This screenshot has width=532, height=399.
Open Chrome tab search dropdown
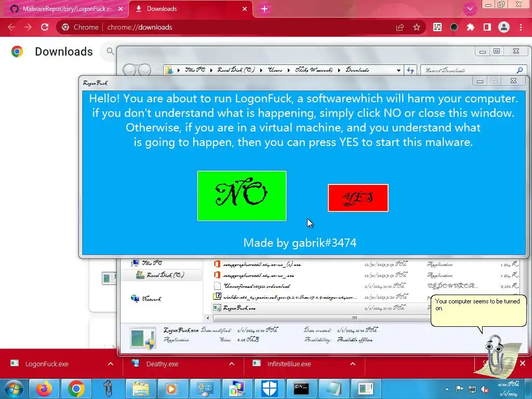[x=470, y=9]
